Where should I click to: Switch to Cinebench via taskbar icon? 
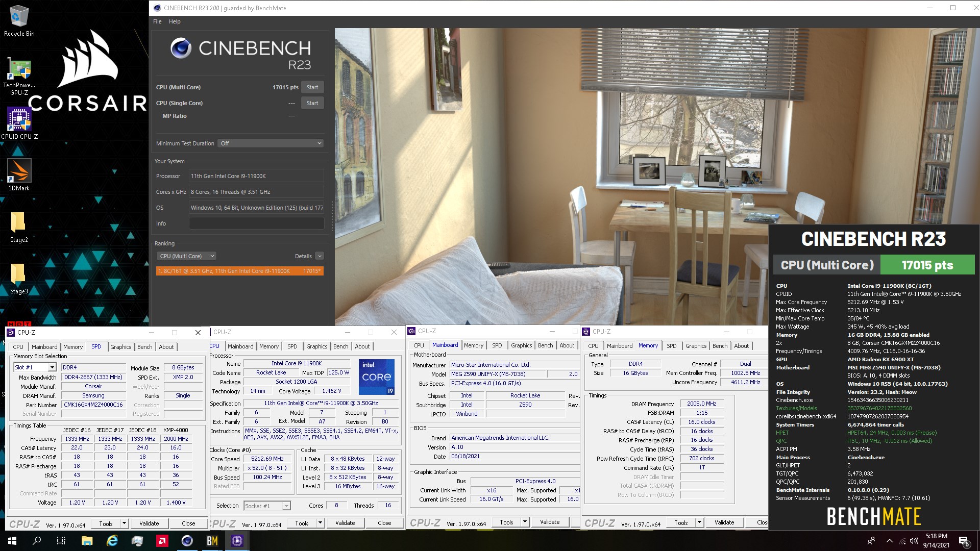click(187, 541)
